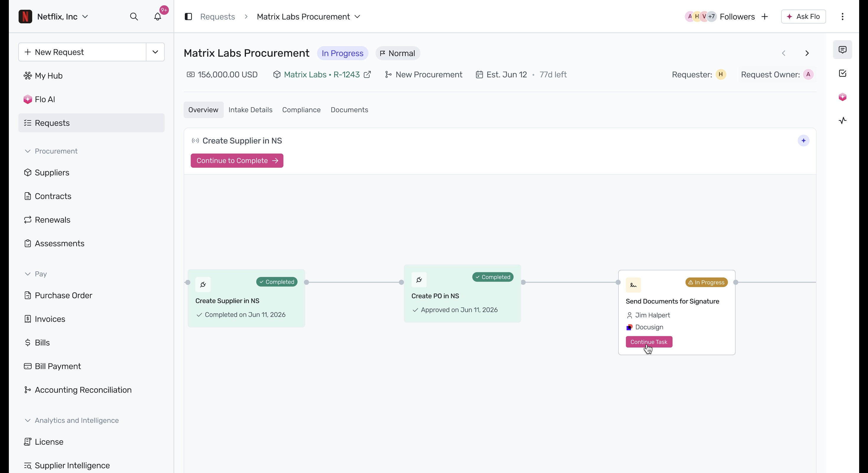Open Renewals page
Image resolution: width=868 pixels, height=473 pixels.
pyautogui.click(x=91, y=220)
